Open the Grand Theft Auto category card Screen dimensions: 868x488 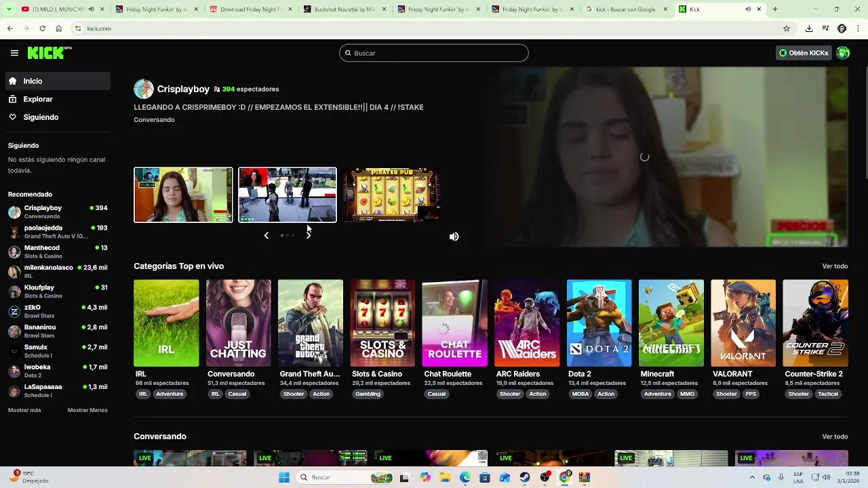(311, 323)
